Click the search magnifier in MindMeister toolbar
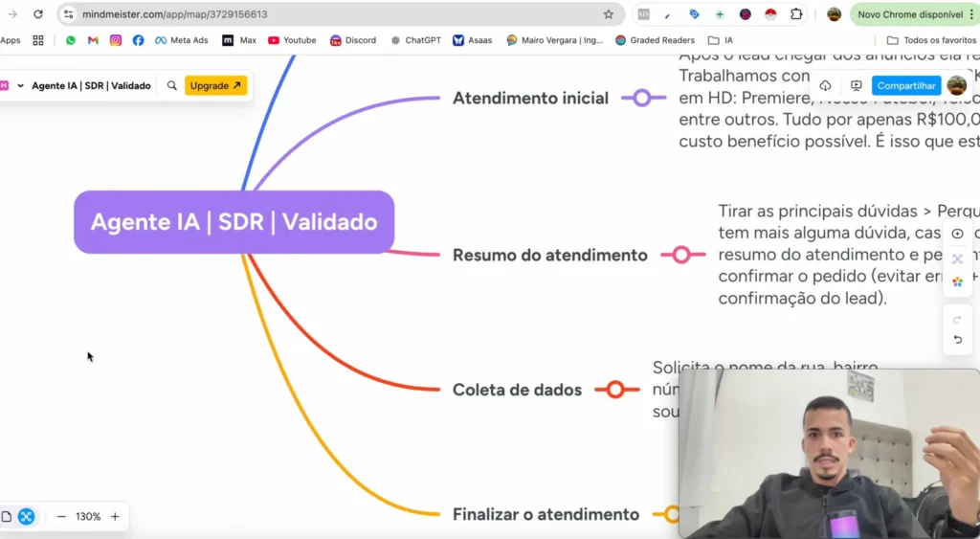This screenshot has width=980, height=539. [x=172, y=85]
